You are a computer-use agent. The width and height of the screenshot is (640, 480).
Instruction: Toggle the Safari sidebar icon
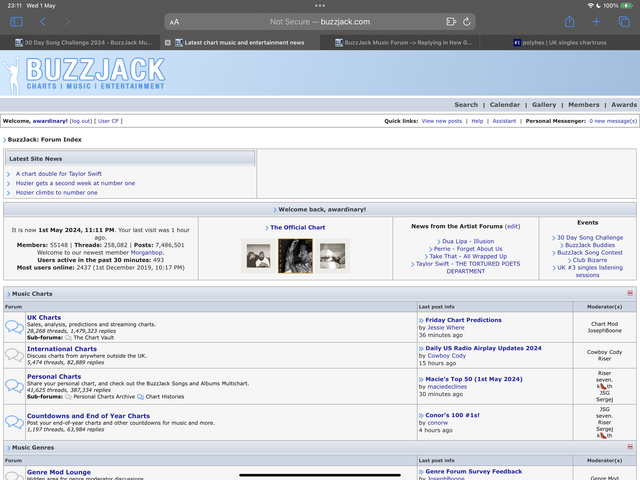[x=16, y=22]
